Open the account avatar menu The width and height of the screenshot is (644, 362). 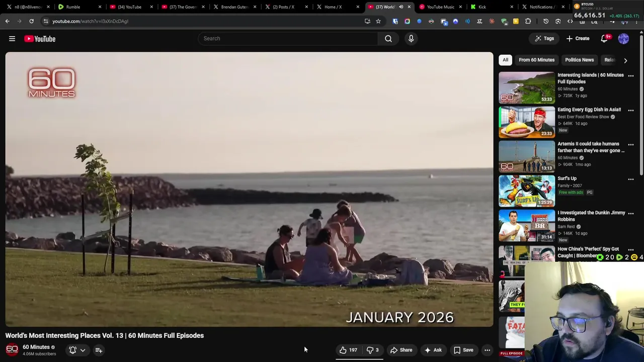tap(623, 39)
